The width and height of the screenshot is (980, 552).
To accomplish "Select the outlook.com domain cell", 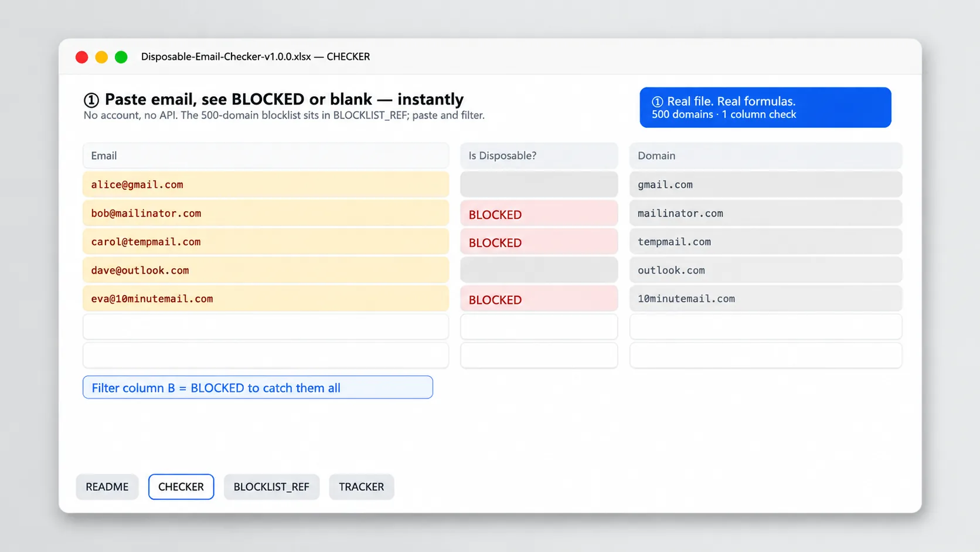I will [x=766, y=270].
